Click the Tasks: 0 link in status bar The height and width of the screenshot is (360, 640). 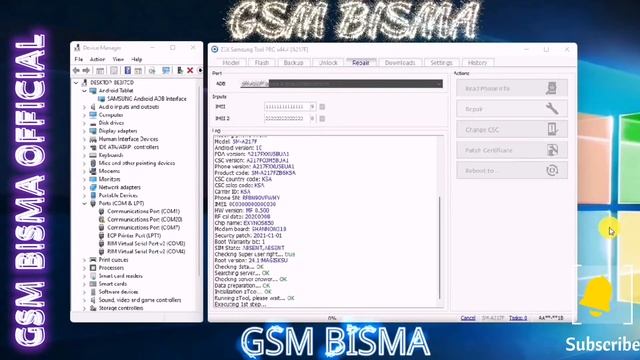(x=518, y=318)
